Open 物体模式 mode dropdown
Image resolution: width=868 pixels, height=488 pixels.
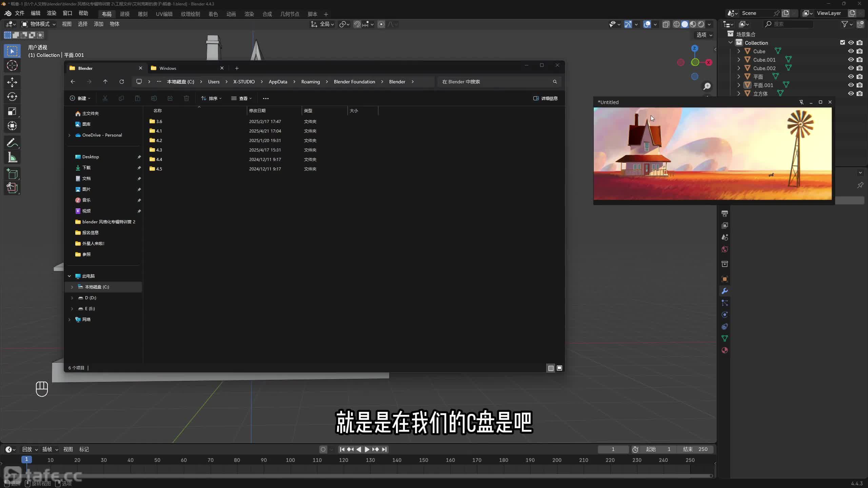(x=38, y=24)
